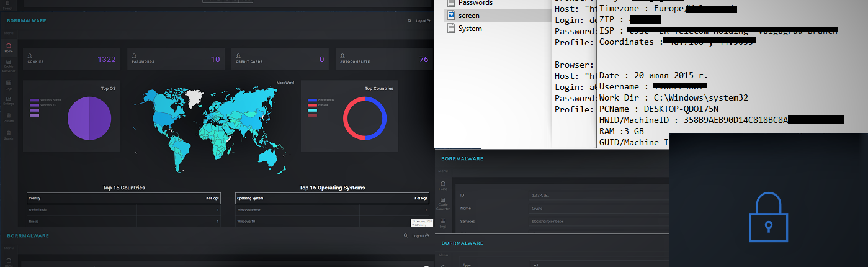The width and height of the screenshot is (868, 267).
Task: Click Windows Server legend swatch in Top OS
Action: click(x=34, y=99)
